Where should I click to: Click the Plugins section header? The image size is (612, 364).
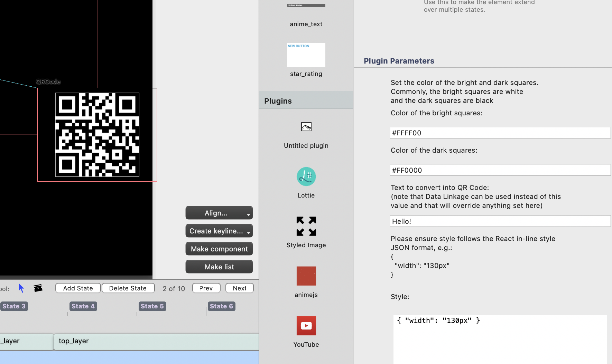click(306, 101)
